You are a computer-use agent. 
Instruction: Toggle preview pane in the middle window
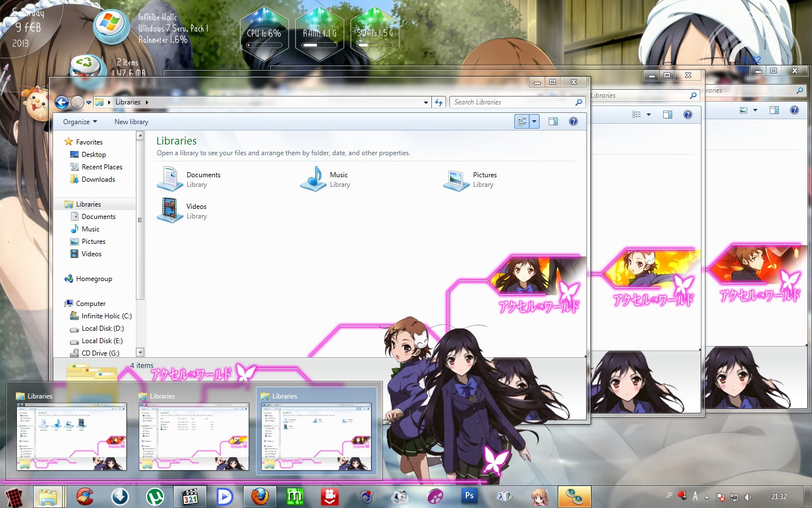(668, 115)
